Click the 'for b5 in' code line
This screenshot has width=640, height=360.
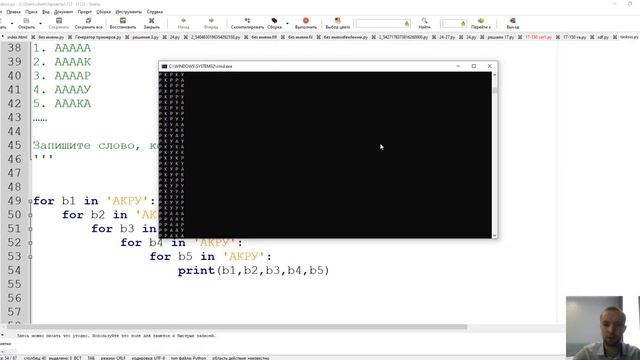coord(210,257)
